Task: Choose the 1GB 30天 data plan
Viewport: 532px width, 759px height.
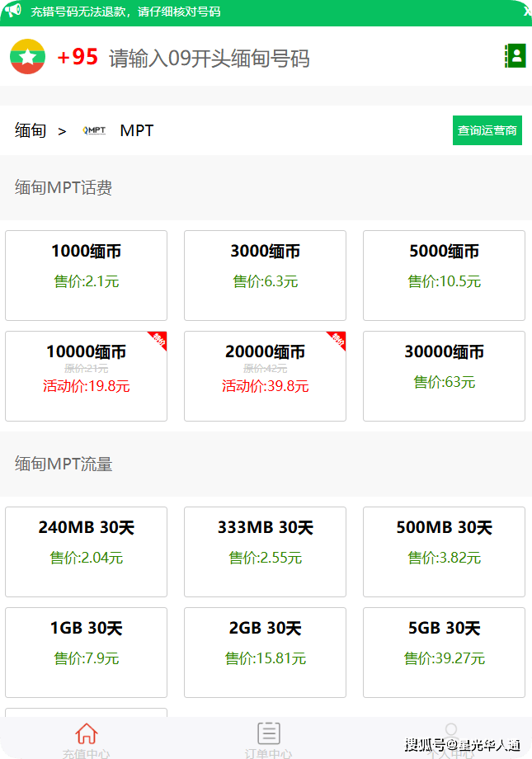Action: [x=86, y=653]
